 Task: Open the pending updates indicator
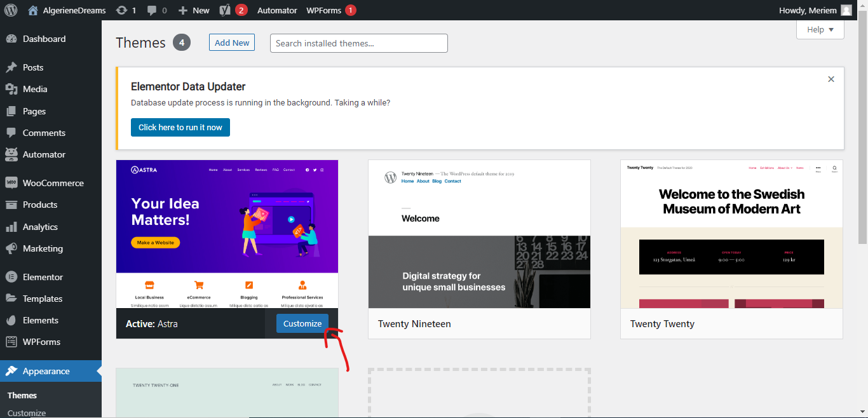pyautogui.click(x=126, y=10)
